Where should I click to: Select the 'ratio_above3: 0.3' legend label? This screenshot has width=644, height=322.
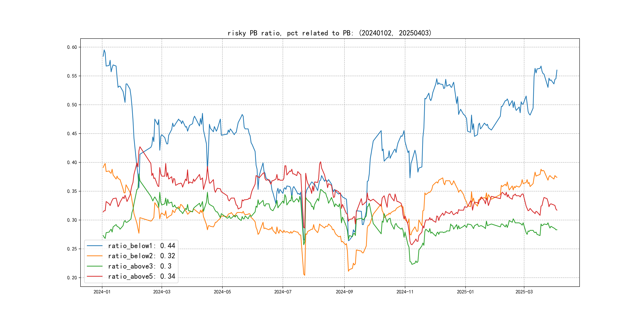(x=140, y=266)
